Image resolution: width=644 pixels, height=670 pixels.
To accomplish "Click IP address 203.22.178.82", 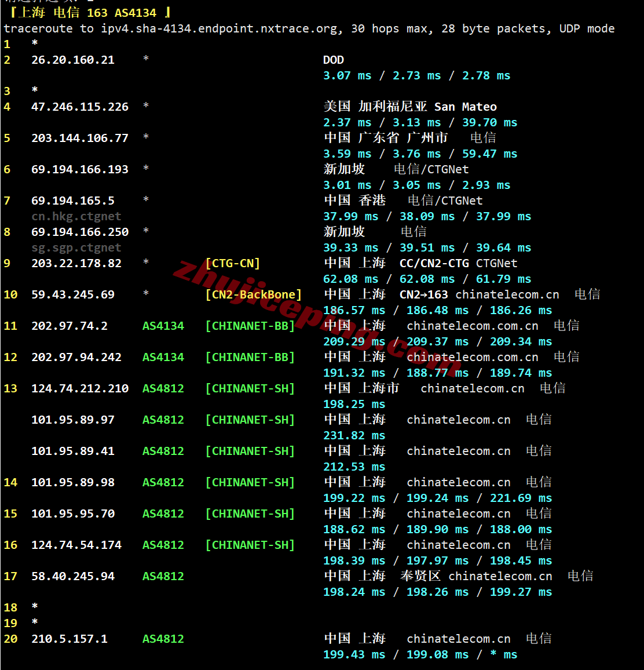I will (x=76, y=263).
